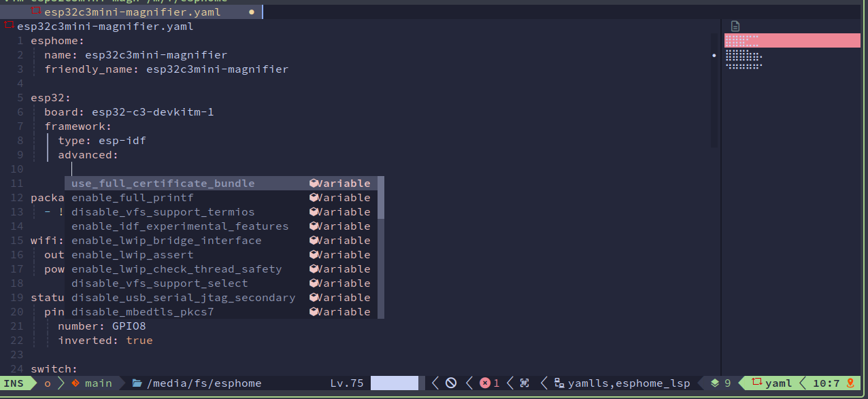
Task: Select use_full_certificate_bundle from the completion menu
Action: click(x=163, y=183)
